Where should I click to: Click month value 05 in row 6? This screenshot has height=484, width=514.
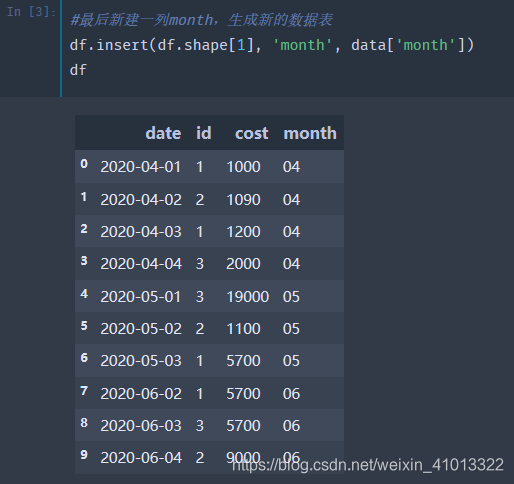[x=291, y=361]
